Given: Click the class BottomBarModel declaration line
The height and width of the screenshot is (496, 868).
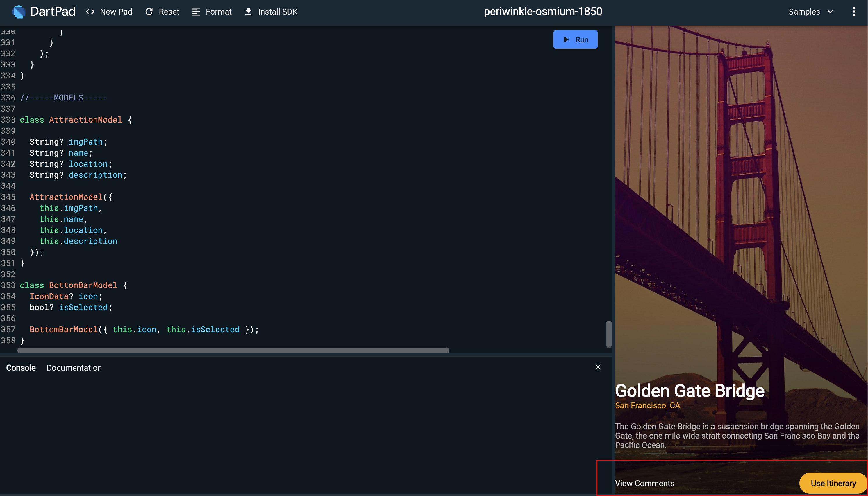Looking at the screenshot, I should [73, 285].
